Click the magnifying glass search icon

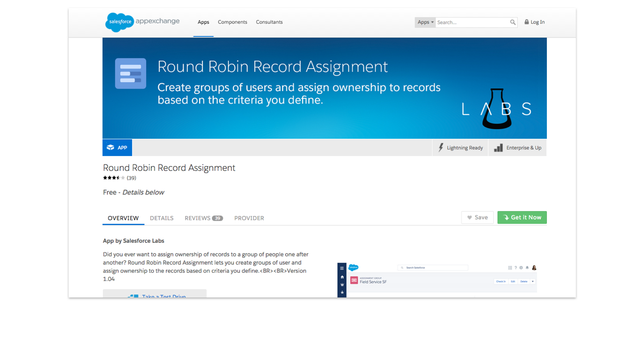click(x=513, y=23)
